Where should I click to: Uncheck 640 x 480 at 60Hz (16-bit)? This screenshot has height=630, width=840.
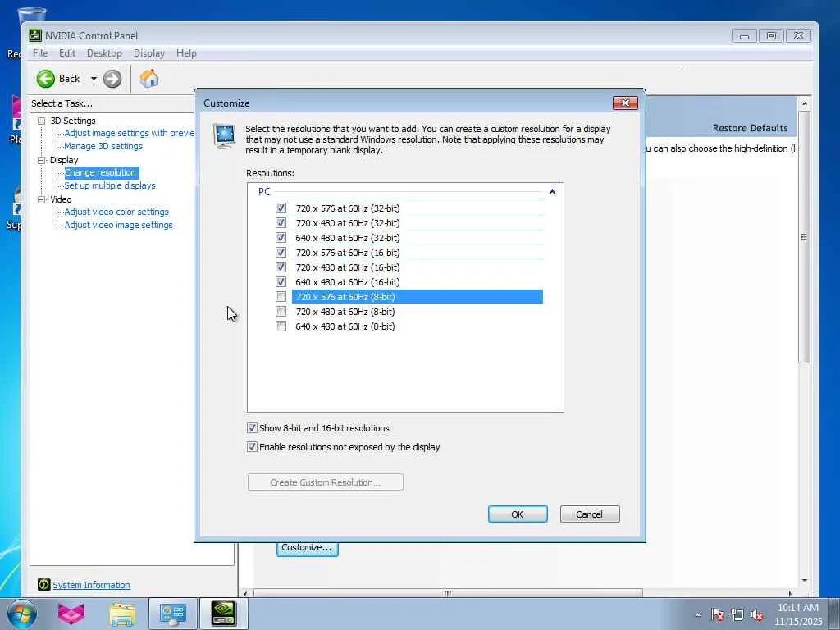coord(281,282)
